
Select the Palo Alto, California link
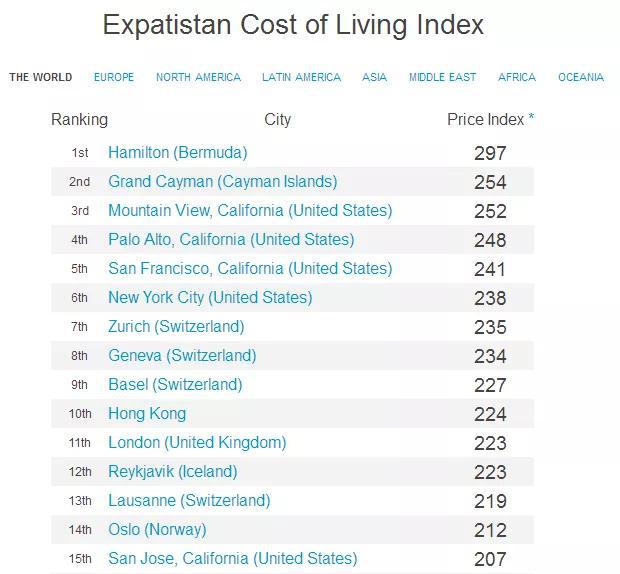point(231,239)
